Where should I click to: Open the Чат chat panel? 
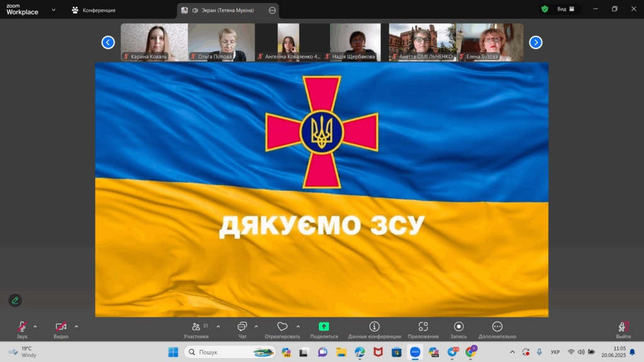(x=242, y=329)
